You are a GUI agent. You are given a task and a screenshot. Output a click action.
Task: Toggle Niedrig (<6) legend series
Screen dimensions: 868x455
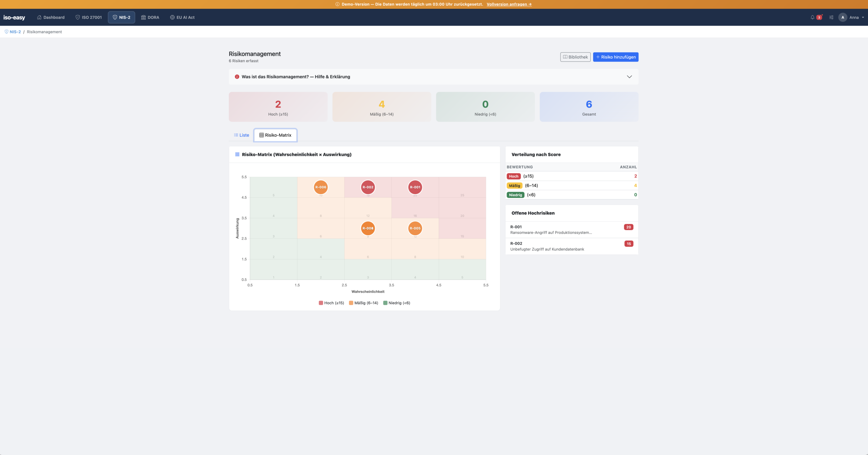(396, 303)
